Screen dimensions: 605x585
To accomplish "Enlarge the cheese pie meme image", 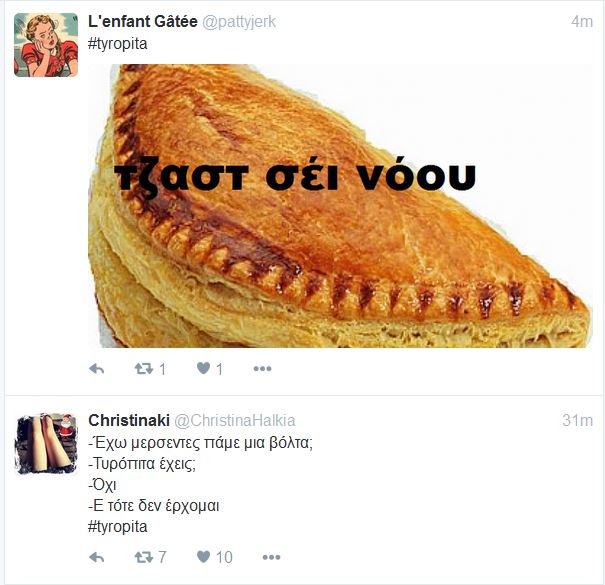I will [340, 206].
